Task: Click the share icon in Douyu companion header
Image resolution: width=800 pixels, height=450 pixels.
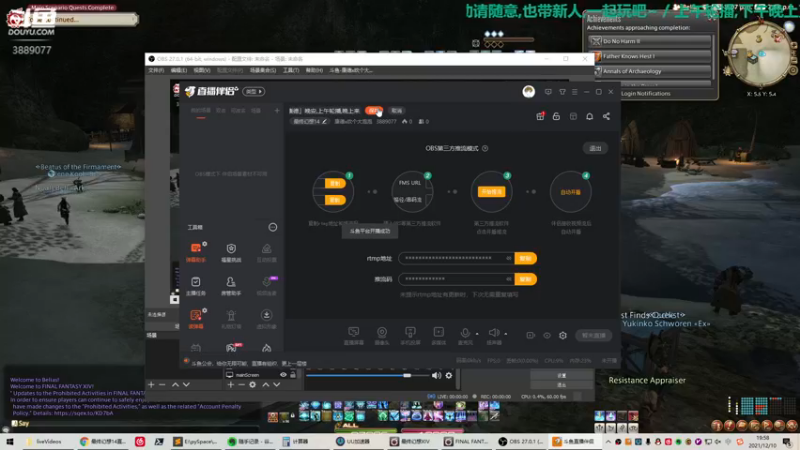Action: [x=606, y=116]
